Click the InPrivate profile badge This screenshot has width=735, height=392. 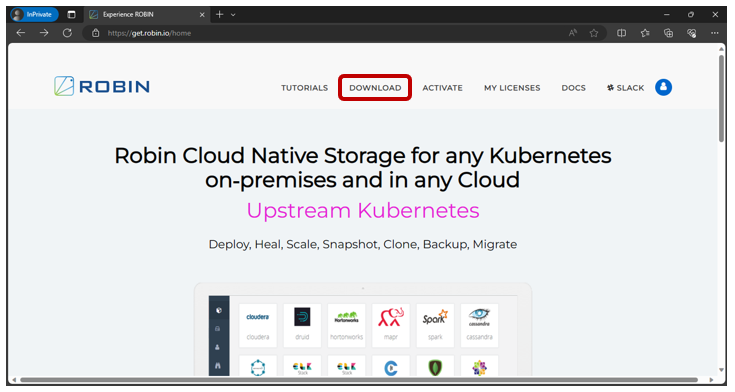[34, 15]
